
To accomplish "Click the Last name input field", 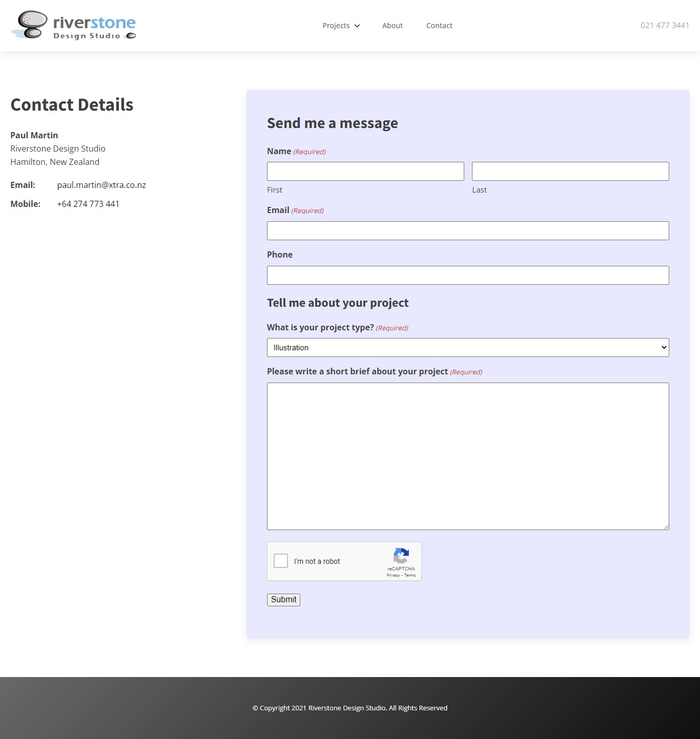I will 570,171.
